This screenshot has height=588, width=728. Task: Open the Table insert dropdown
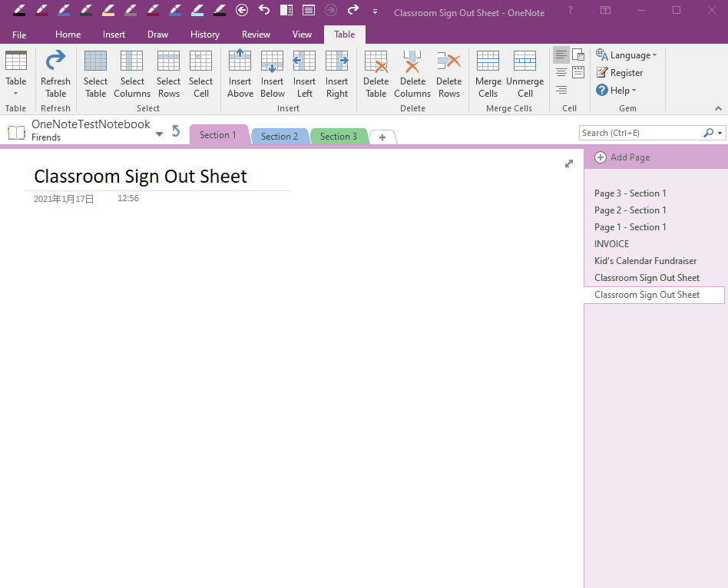[16, 74]
